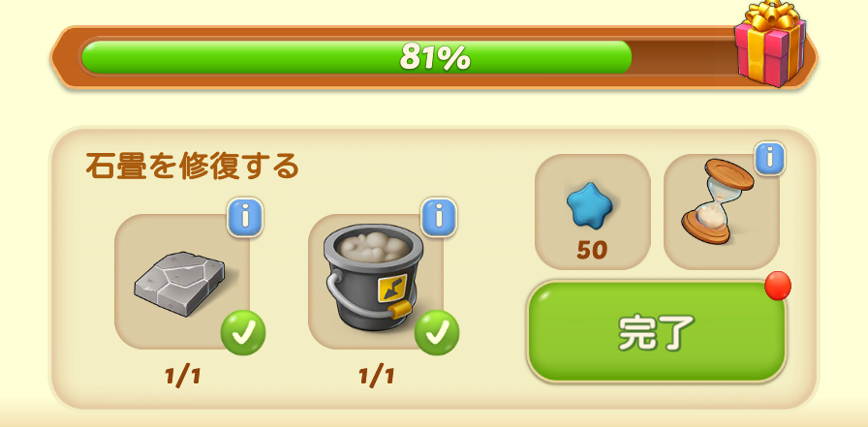Click the 石畳を修復する task title
This screenshot has width=868, height=427.
tap(192, 166)
